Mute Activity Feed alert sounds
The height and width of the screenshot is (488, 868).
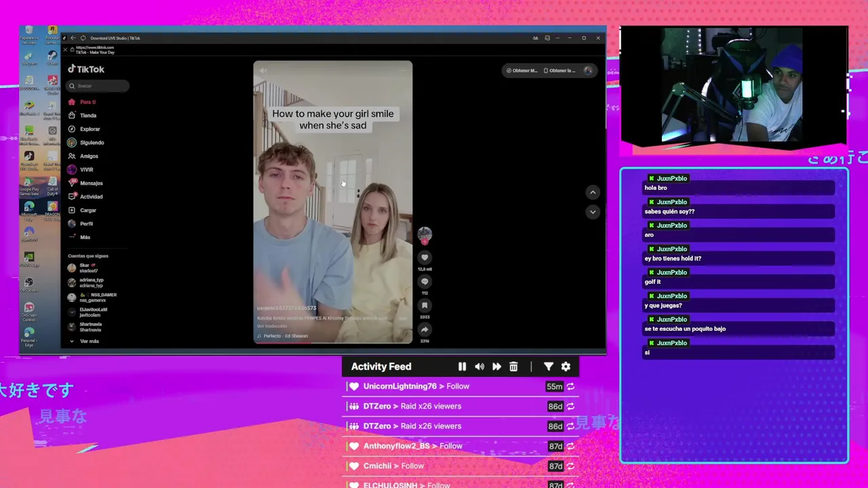pos(479,367)
